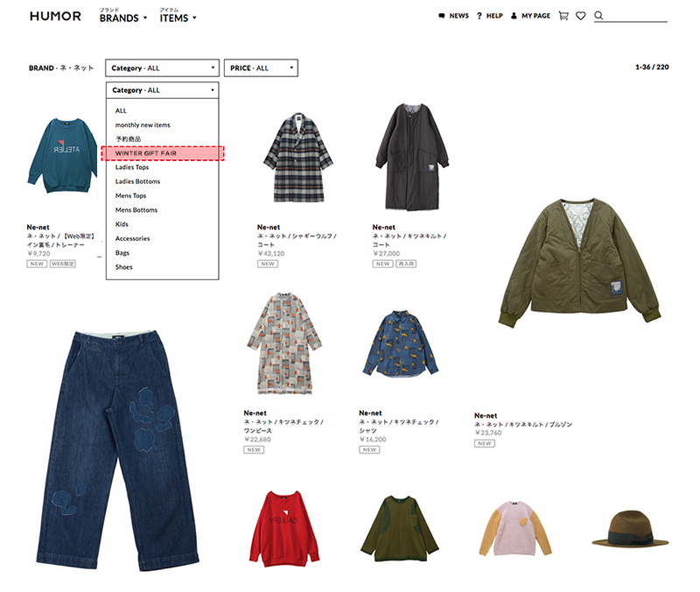Click the NEWS speech bubble icon
700x592 pixels.
point(442,16)
